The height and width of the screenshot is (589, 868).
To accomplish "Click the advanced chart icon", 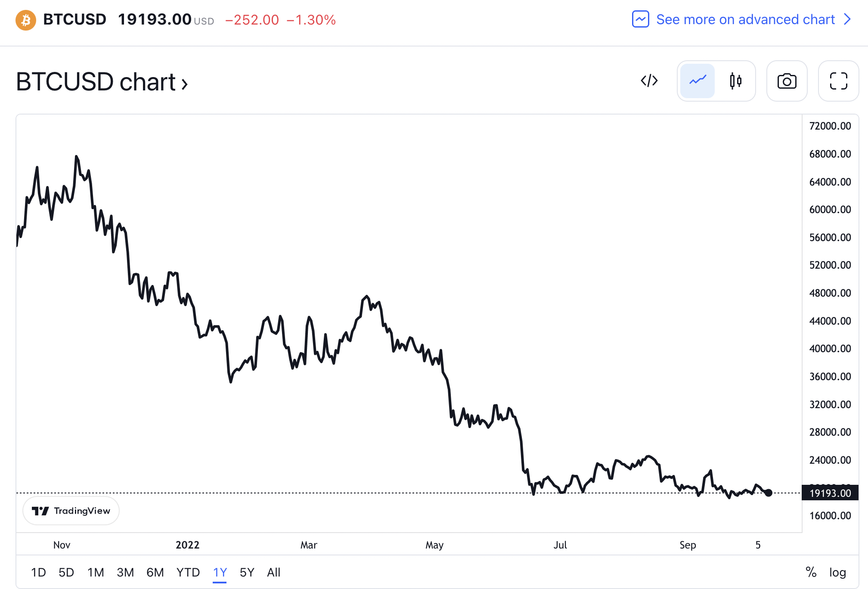I will tap(640, 19).
